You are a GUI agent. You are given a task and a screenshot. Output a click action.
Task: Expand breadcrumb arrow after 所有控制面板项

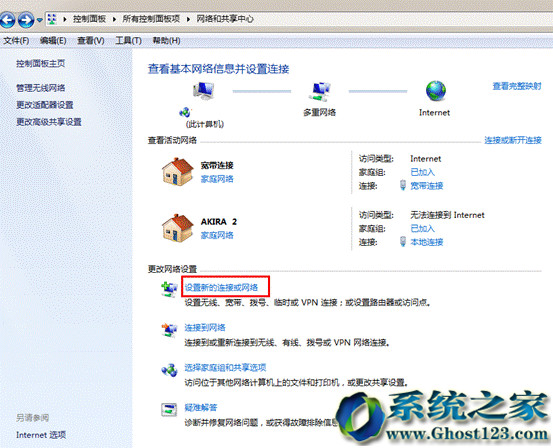pyautogui.click(x=188, y=19)
